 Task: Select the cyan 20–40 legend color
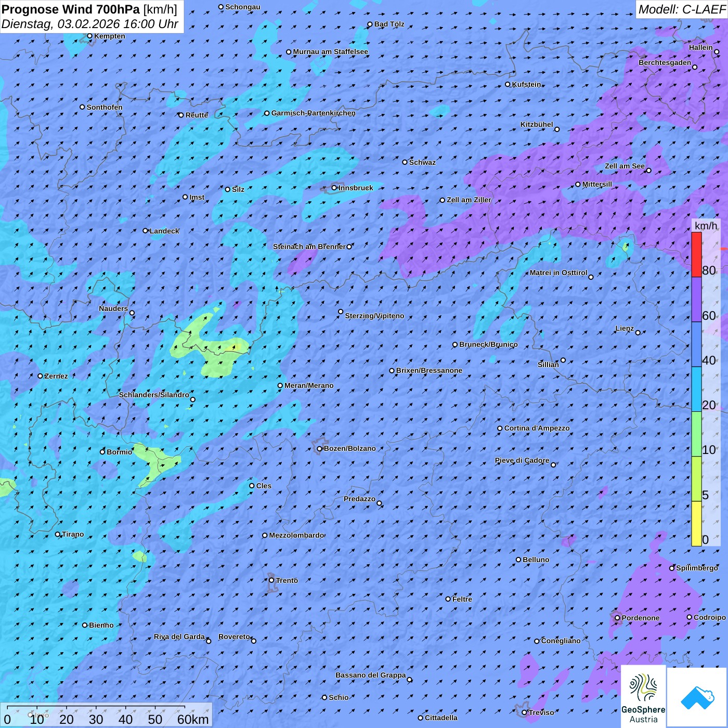[696, 389]
